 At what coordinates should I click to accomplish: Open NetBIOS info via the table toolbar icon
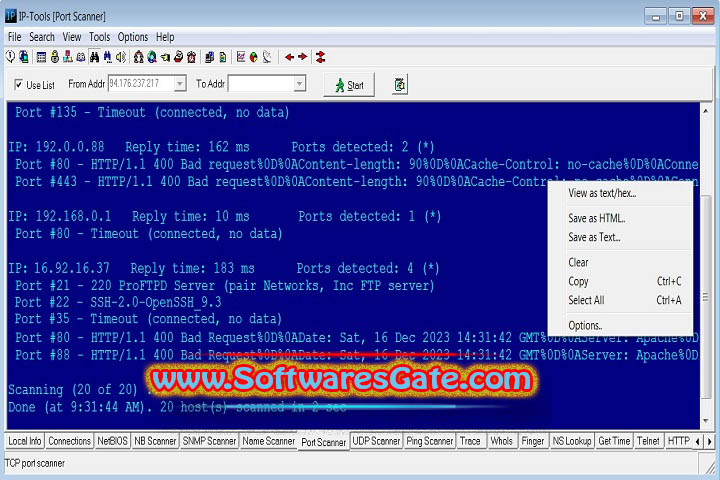point(41,57)
